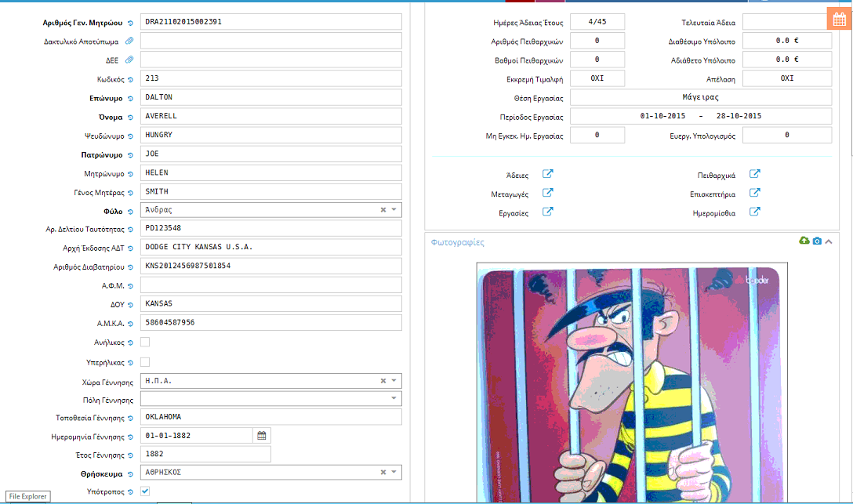853x504 pixels.
Task: Click Περίοδος Εργασίας dates 01-10-2015 - 28-10-2015
Action: 701,116
